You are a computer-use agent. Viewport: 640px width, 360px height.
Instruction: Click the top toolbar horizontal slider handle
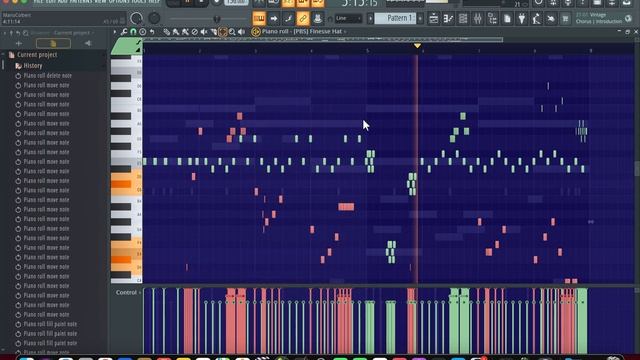tap(216, 19)
